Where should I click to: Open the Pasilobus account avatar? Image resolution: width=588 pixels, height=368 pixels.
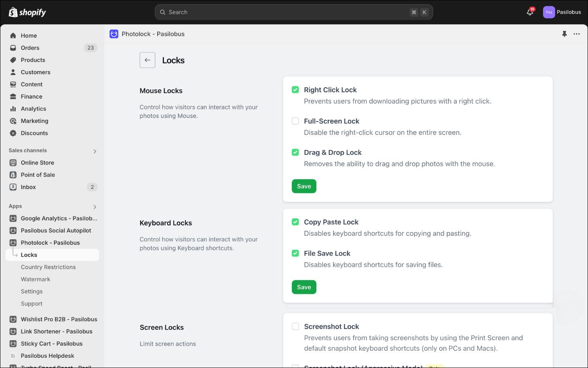pyautogui.click(x=549, y=12)
